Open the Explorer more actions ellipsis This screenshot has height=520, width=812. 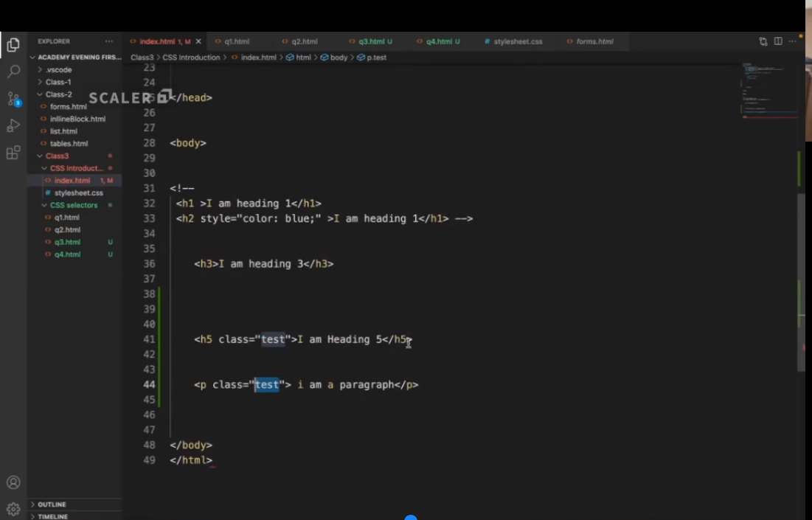click(109, 41)
